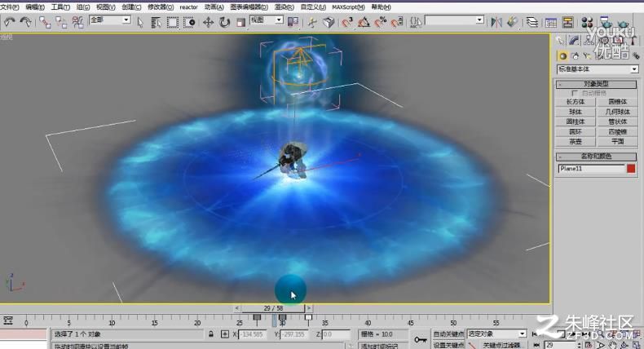Create a 长方体 box primitive
Screen dimensions: 644x349
tap(575, 102)
